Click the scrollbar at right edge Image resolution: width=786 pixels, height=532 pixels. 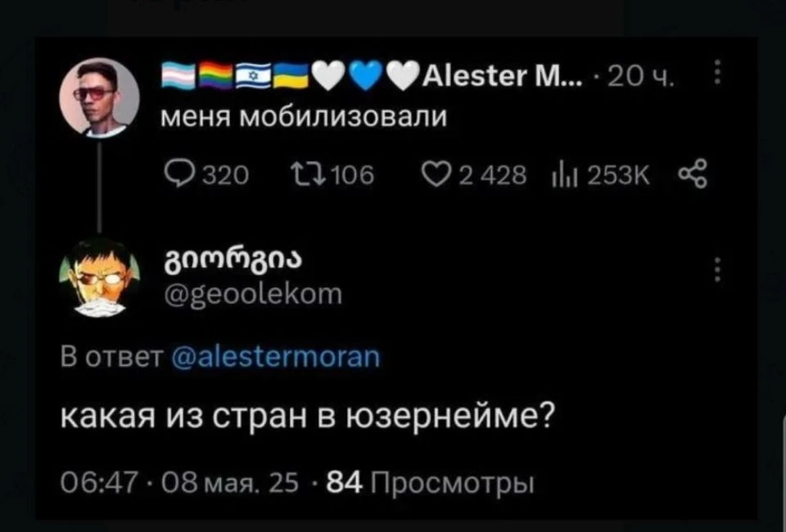click(x=783, y=471)
